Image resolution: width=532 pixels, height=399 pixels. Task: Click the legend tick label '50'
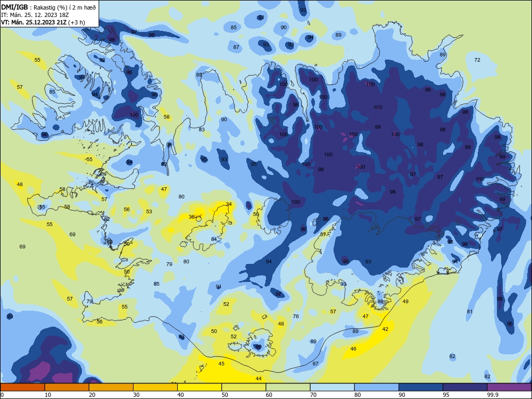point(225,395)
